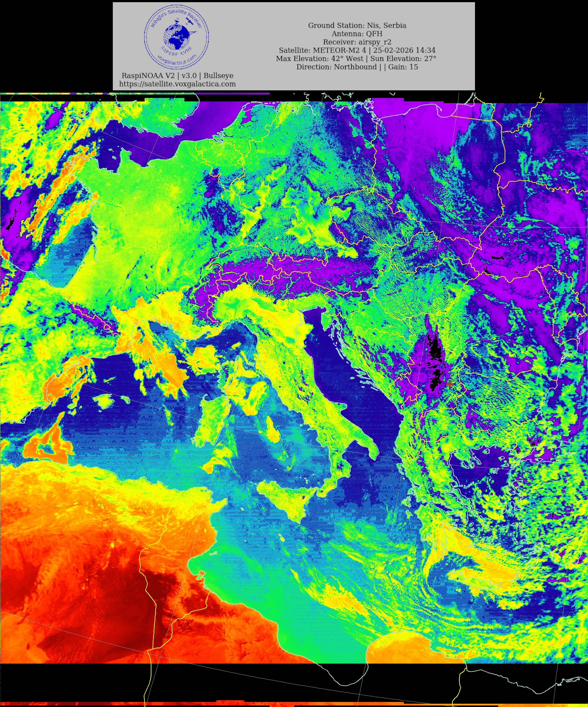Image resolution: width=588 pixels, height=707 pixels.
Task: Open the satellite.voxgalactica.com link
Action: 177,84
